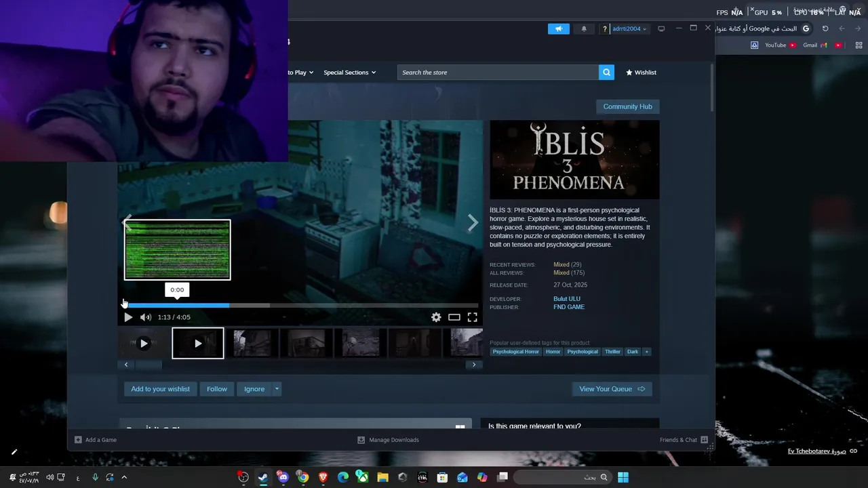Open the 'to Play' store menu
Screen dimensions: 868x488
[x=300, y=73]
